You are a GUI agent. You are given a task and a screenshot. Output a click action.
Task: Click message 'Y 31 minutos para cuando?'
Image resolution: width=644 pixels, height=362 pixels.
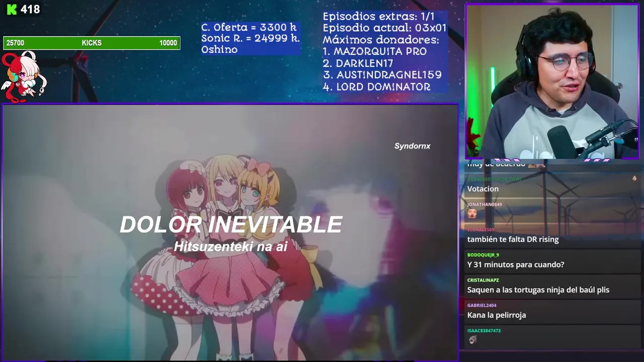tap(516, 264)
